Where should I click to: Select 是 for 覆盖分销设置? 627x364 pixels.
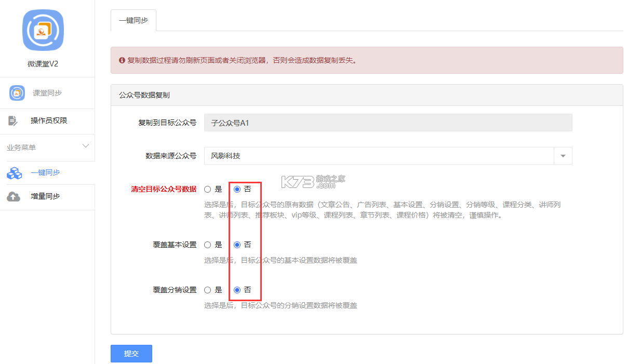[x=207, y=290]
